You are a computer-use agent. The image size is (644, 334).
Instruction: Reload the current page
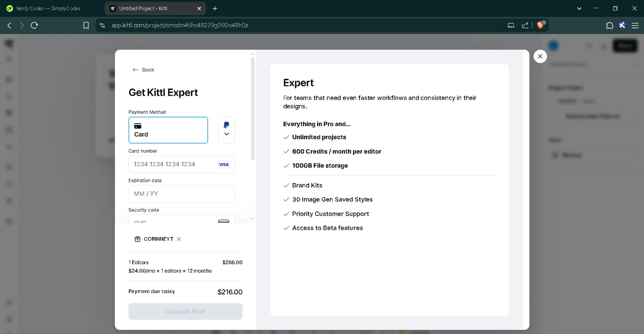click(x=34, y=25)
